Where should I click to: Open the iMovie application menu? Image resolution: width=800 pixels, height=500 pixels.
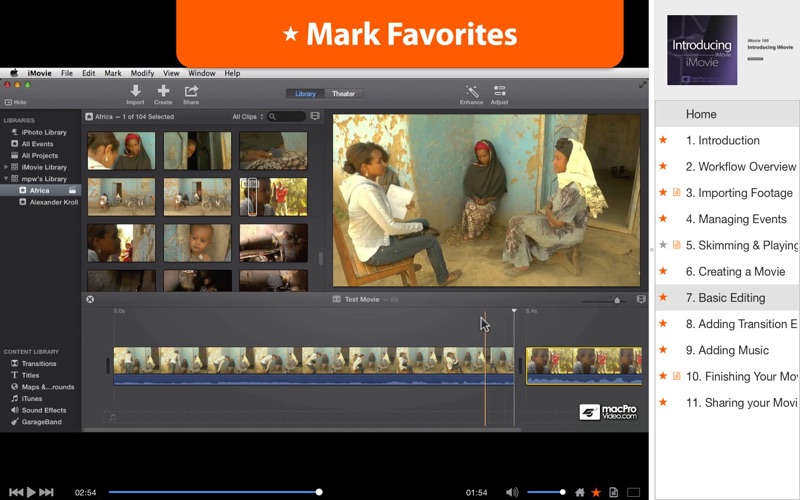click(x=39, y=73)
